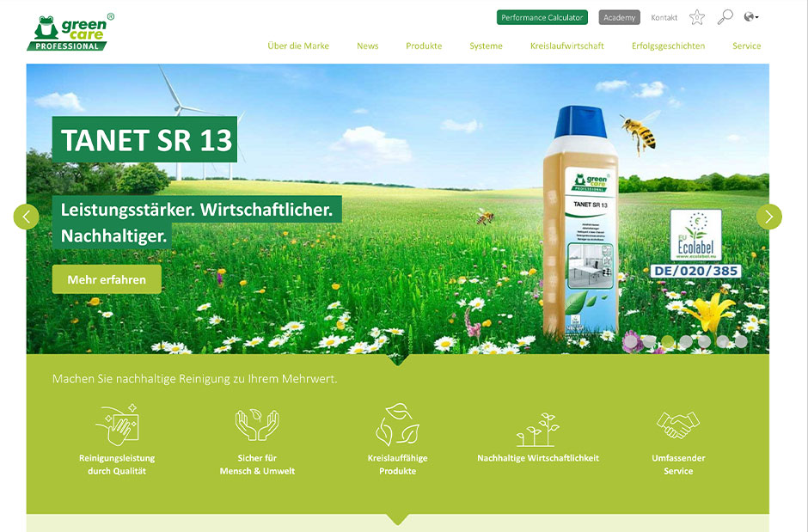Click the Leistungsstärker. Wirtschaftlicher. slogan
This screenshot has width=808, height=532.
197,210
